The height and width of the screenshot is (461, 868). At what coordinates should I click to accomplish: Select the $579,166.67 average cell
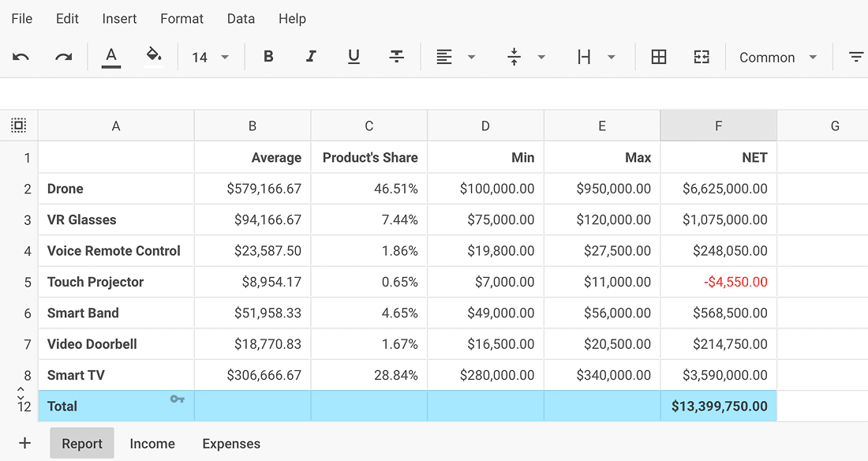253,189
